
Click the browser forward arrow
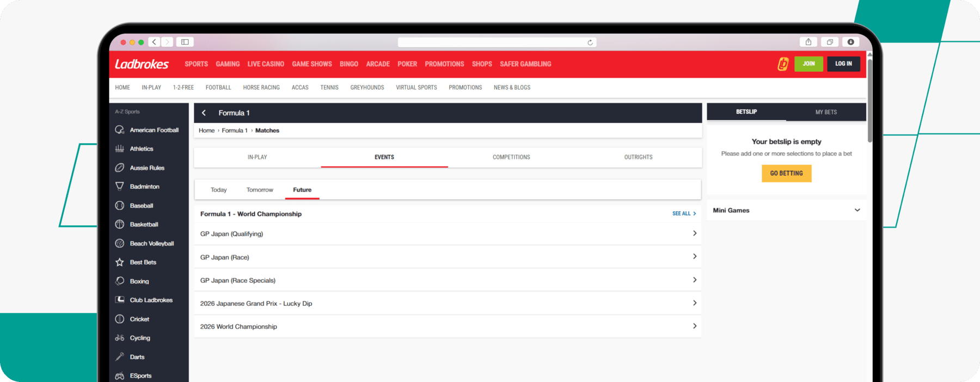tap(167, 42)
